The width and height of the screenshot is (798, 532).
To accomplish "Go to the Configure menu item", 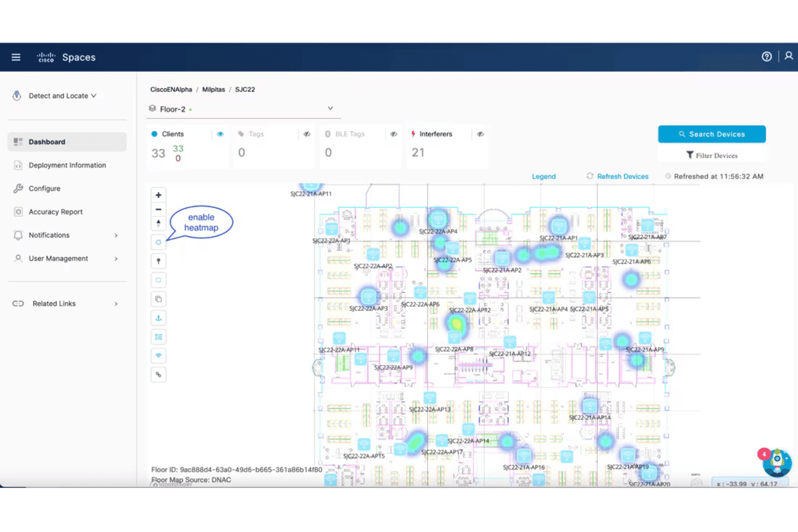I will [67, 189].
